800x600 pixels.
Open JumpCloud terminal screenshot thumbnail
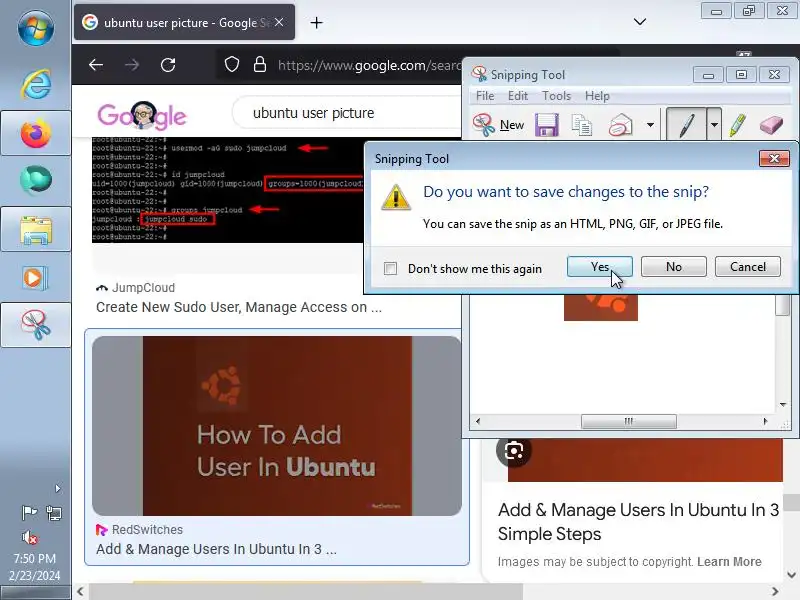pos(227,190)
